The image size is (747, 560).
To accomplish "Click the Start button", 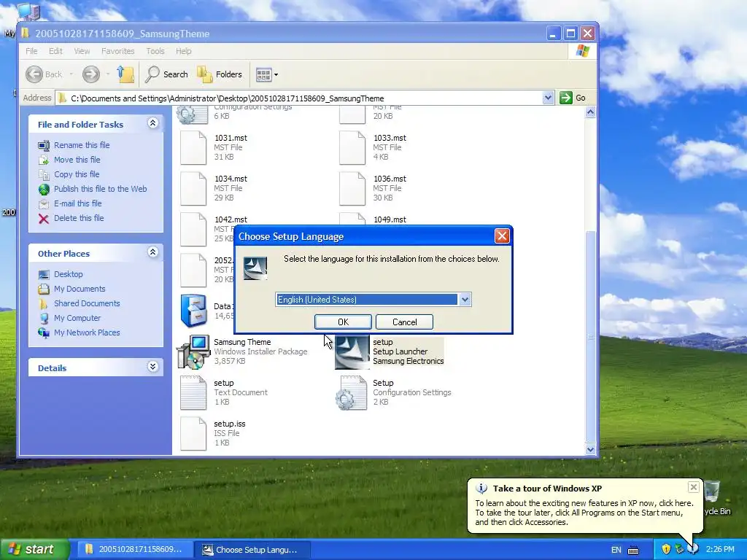I will coord(34,550).
